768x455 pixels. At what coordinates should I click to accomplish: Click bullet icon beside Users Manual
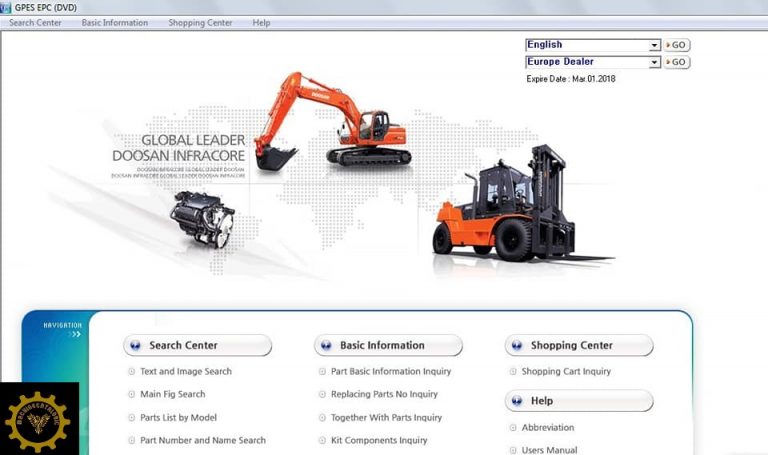coord(513,450)
